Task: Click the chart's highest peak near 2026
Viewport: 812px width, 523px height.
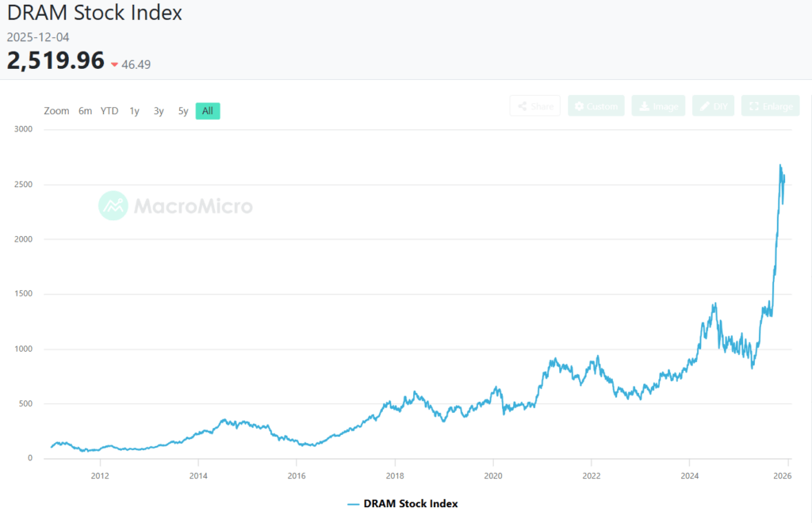Action: click(x=780, y=166)
